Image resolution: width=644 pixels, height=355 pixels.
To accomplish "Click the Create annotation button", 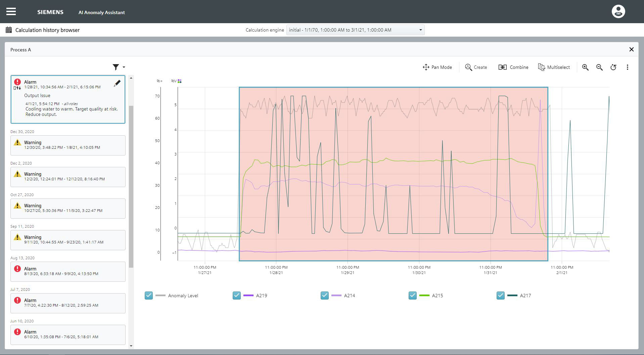I will [x=476, y=67].
